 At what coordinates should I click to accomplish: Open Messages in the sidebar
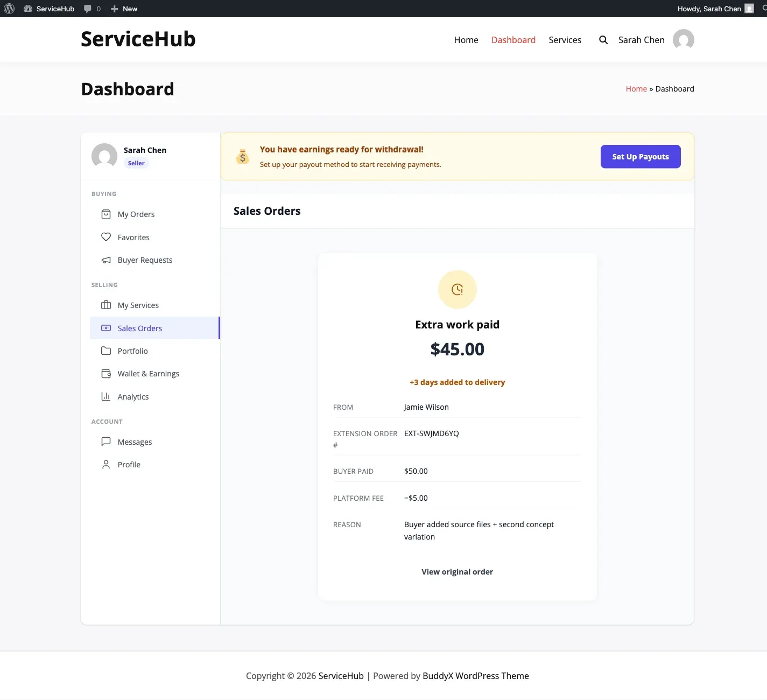[155, 442]
